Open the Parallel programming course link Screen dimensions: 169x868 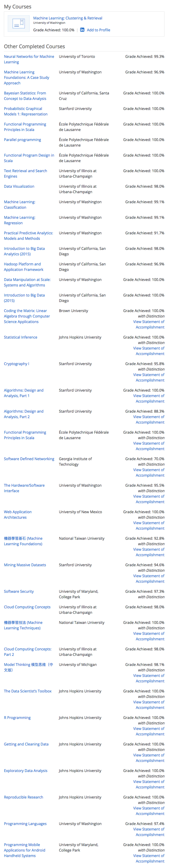(x=22, y=140)
